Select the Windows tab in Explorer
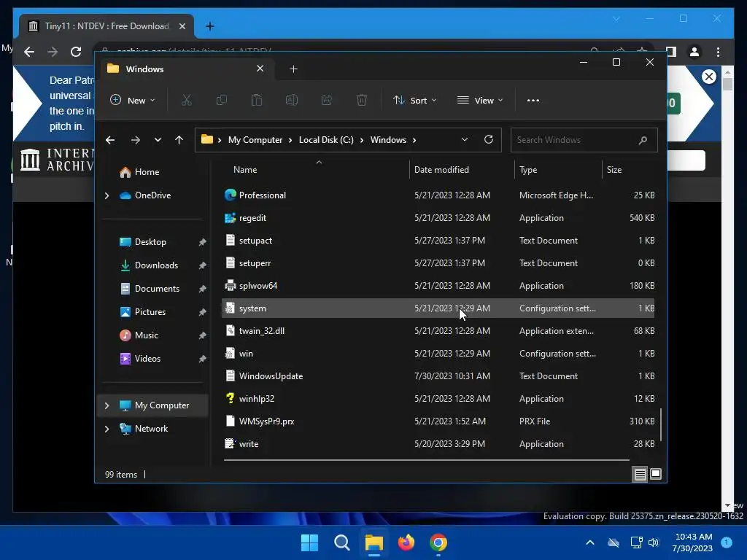Viewport: 747px width, 560px height. (186, 69)
